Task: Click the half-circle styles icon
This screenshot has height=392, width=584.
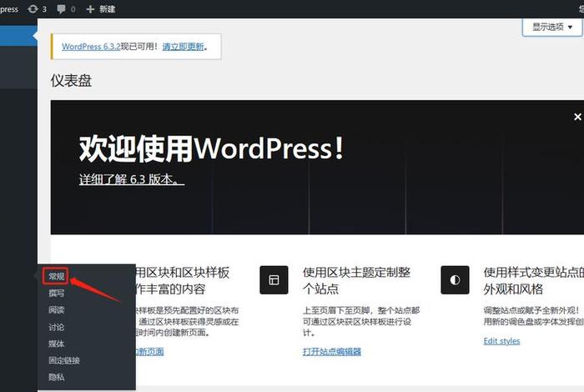Action: (455, 280)
